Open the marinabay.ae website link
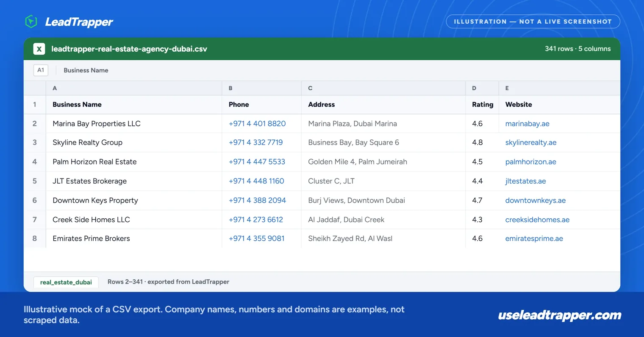Screen dimensions: 644x337 click(x=527, y=124)
